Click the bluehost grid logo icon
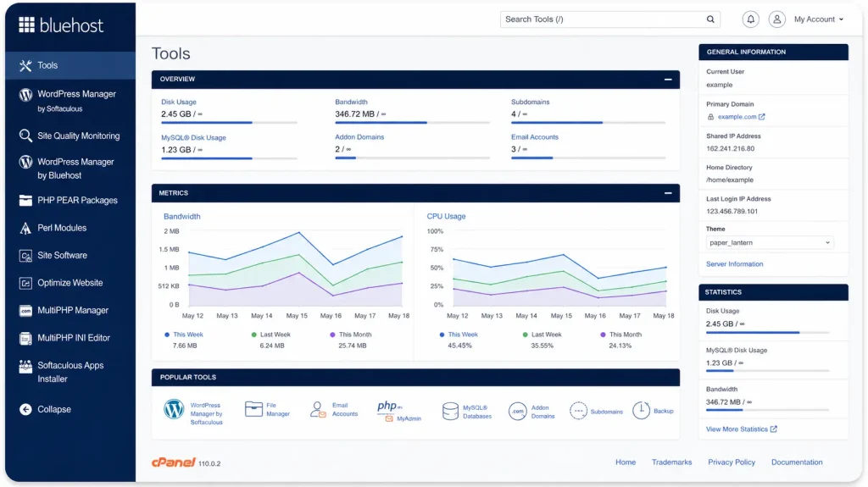 [x=26, y=25]
